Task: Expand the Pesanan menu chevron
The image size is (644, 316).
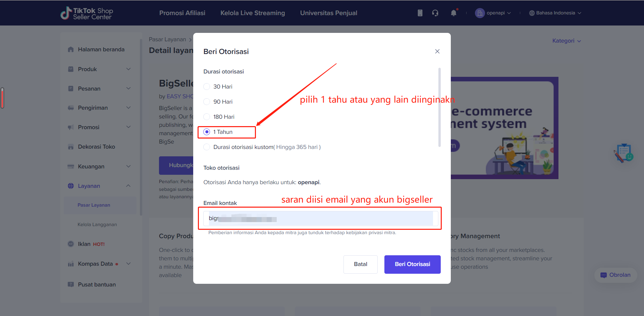Action: coord(128,89)
